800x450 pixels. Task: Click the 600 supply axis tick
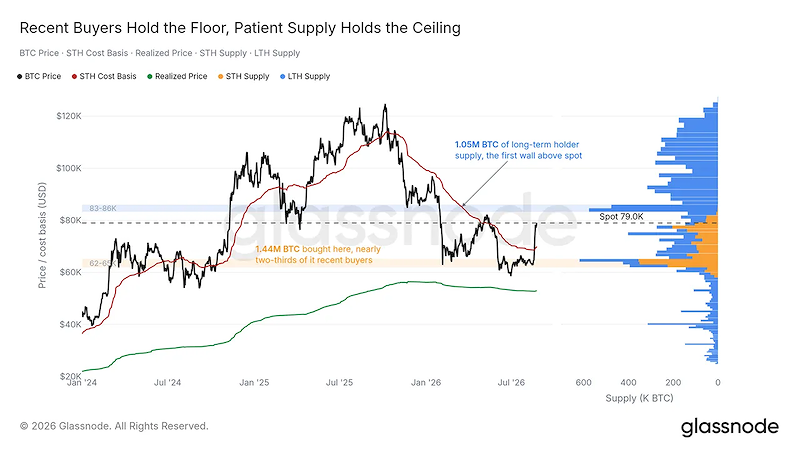(584, 382)
